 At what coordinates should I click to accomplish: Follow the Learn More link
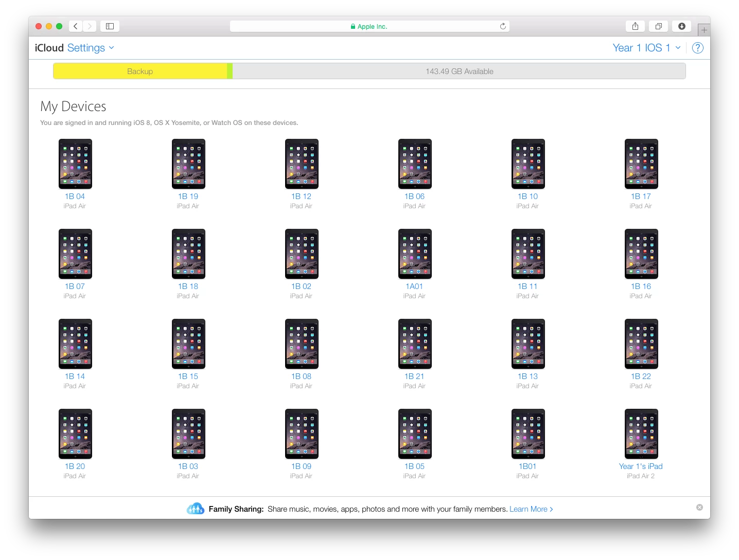tap(531, 509)
